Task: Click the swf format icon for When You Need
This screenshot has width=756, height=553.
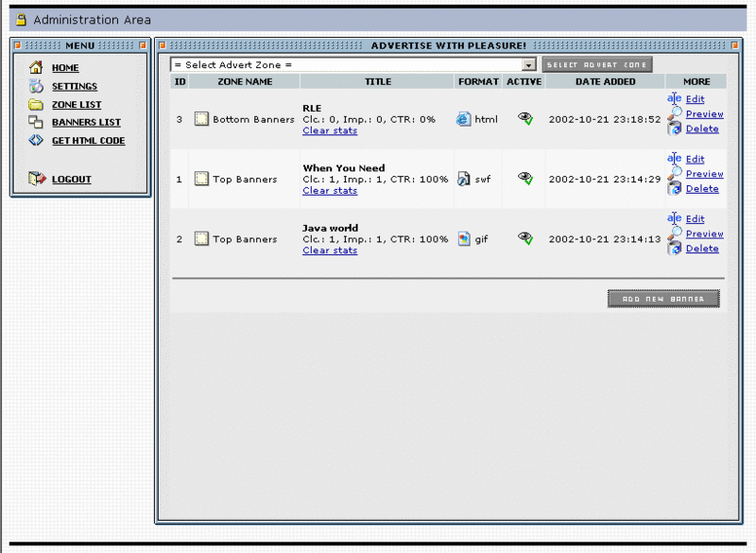Action: tap(464, 179)
